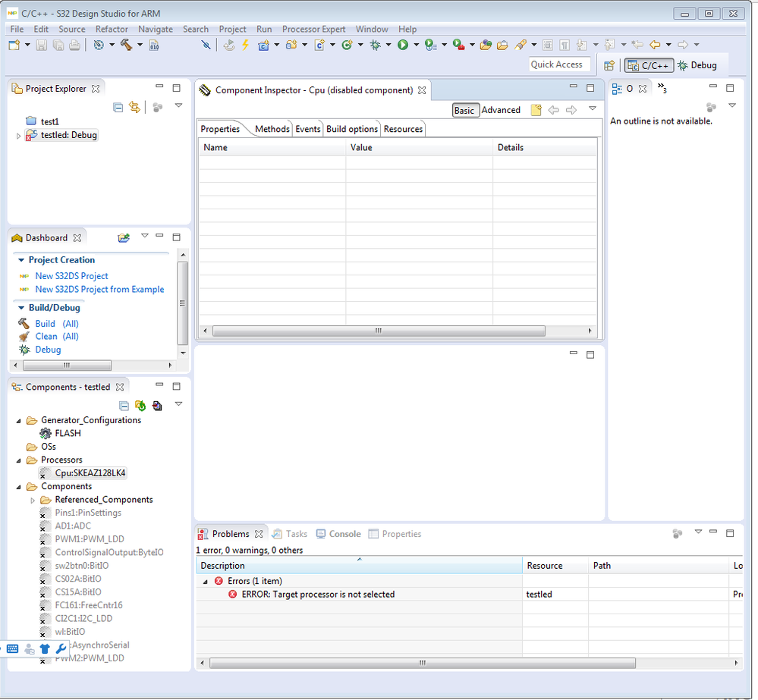The image size is (758, 700).
Task: Collapse the Build/Debug section
Action: 21,308
